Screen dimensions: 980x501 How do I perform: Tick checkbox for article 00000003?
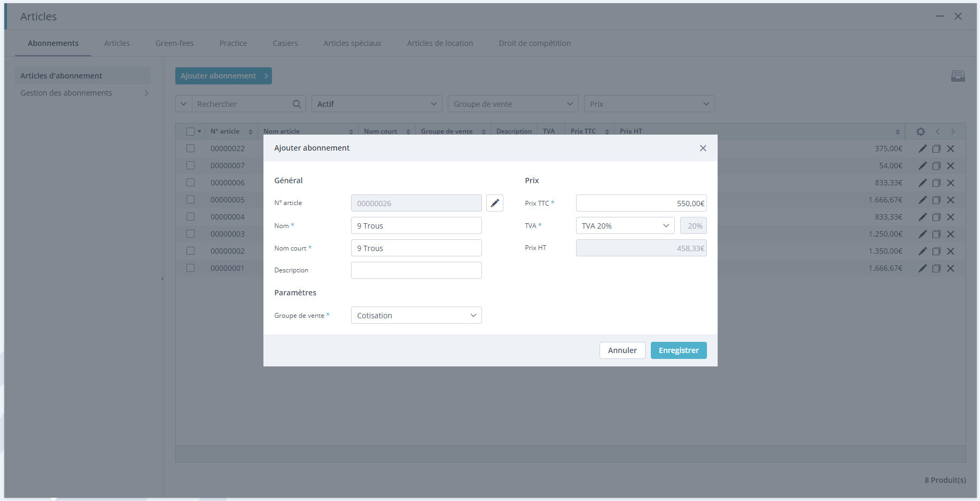[190, 234]
